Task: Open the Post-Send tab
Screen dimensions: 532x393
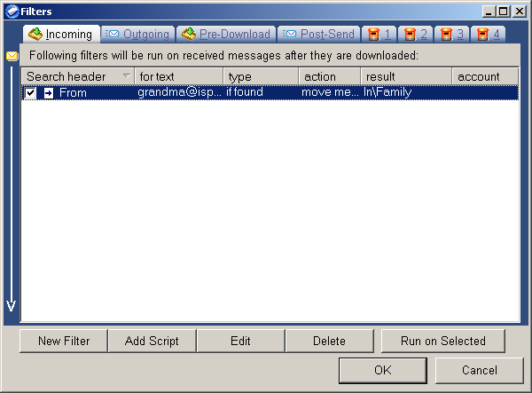Action: click(319, 35)
